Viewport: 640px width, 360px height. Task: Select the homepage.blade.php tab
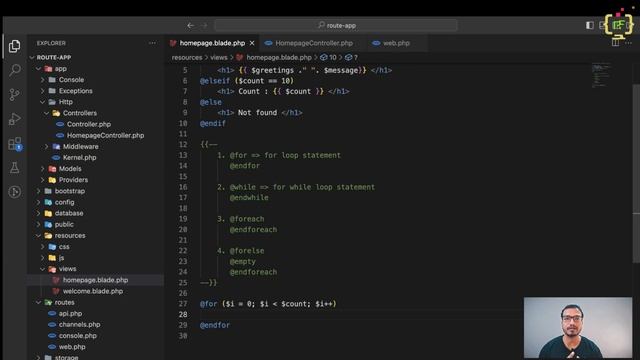pyautogui.click(x=212, y=43)
